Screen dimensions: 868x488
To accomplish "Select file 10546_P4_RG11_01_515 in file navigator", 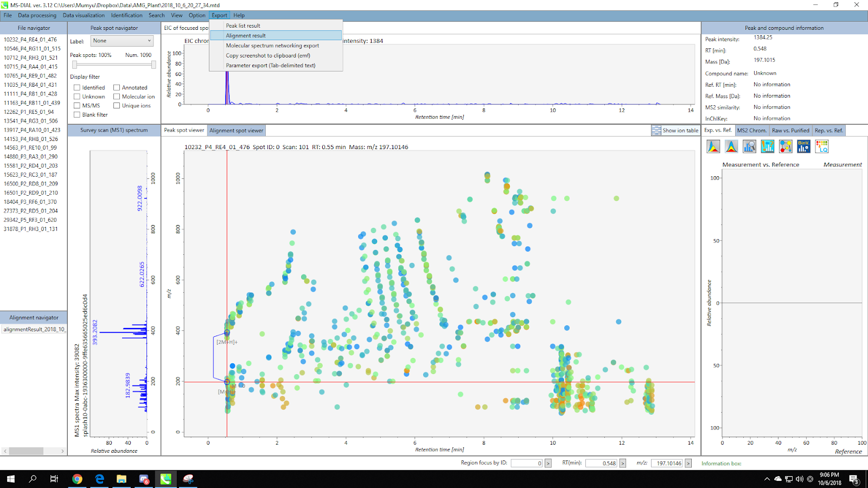I will [33, 48].
